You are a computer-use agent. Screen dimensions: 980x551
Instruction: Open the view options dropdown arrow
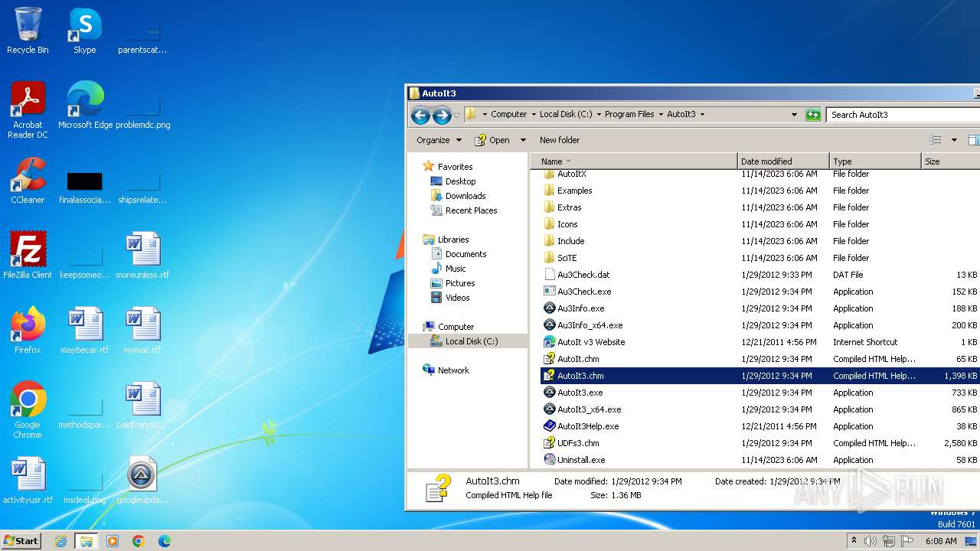(954, 140)
